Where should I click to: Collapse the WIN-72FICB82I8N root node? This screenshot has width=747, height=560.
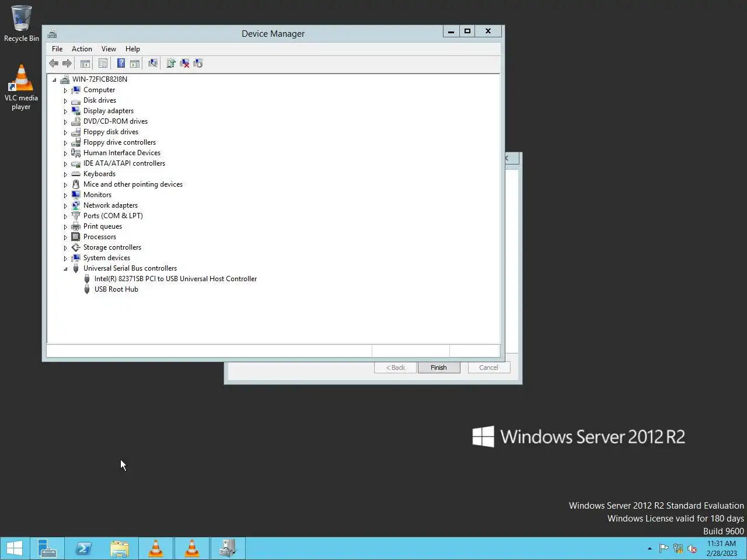(x=54, y=80)
